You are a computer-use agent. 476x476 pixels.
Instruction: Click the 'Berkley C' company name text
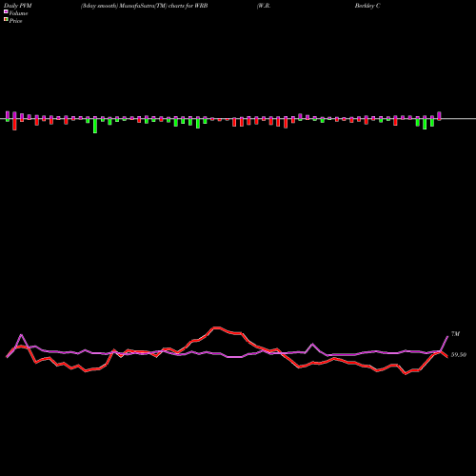(367, 6)
